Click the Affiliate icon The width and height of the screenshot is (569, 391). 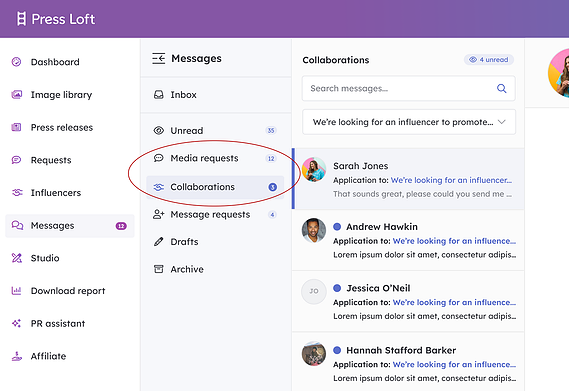(17, 356)
